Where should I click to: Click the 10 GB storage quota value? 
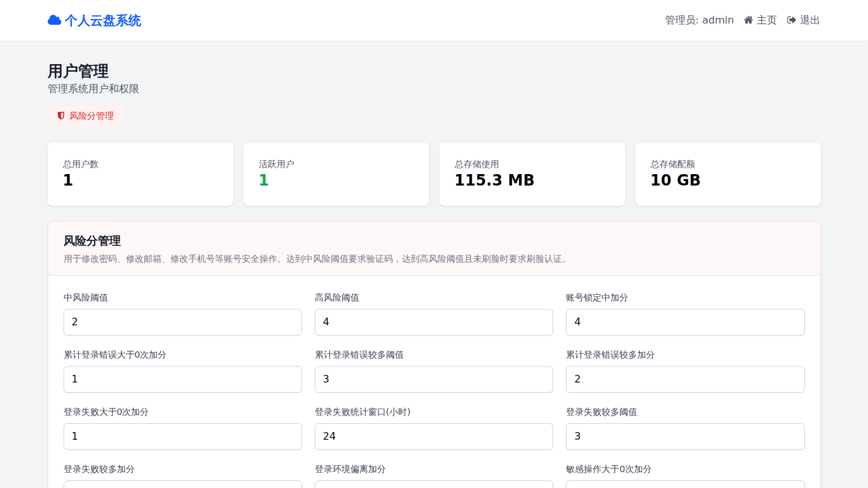point(675,180)
